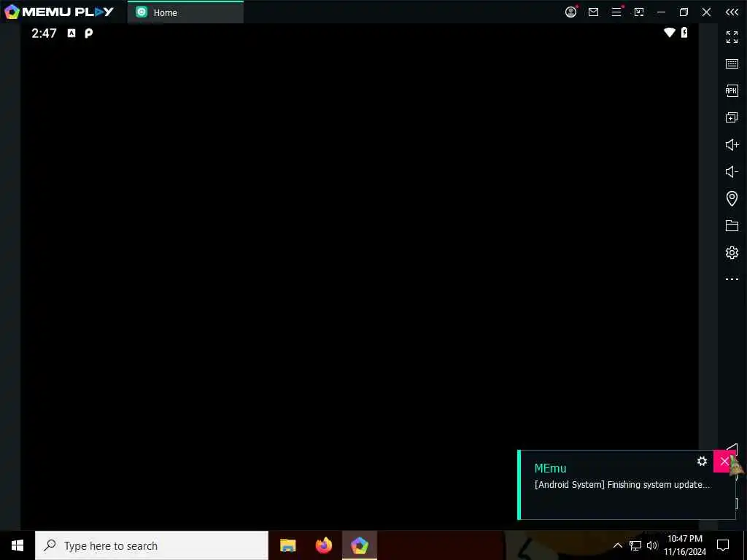Show more sidebar tools (three dots)

pyautogui.click(x=732, y=279)
